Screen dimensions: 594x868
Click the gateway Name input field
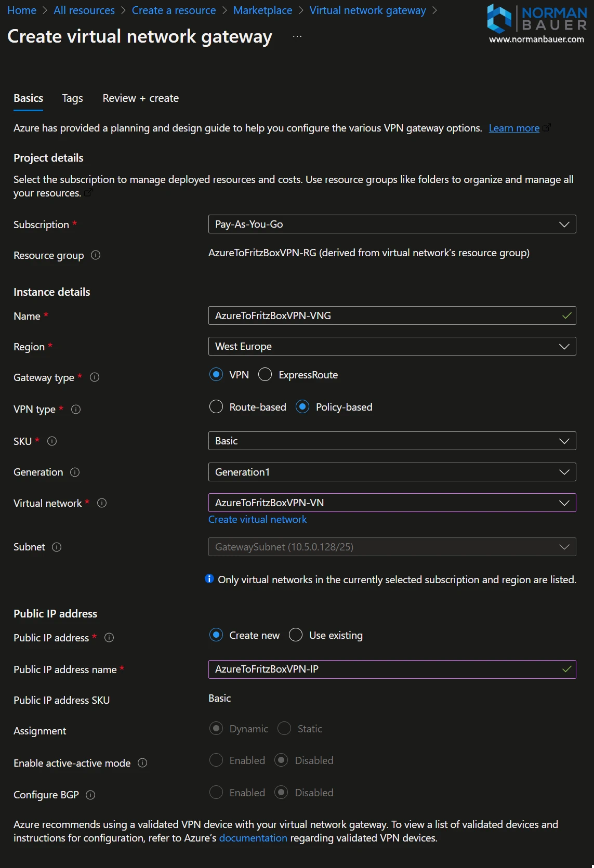coord(385,315)
